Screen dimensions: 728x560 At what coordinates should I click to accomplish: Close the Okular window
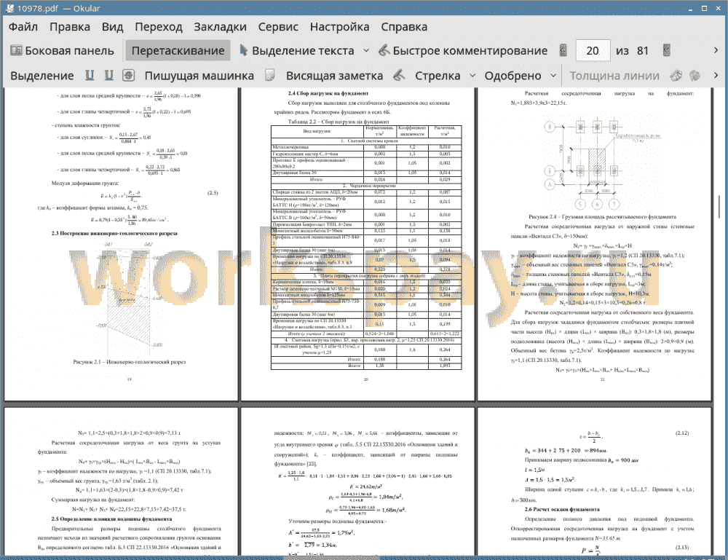point(718,8)
